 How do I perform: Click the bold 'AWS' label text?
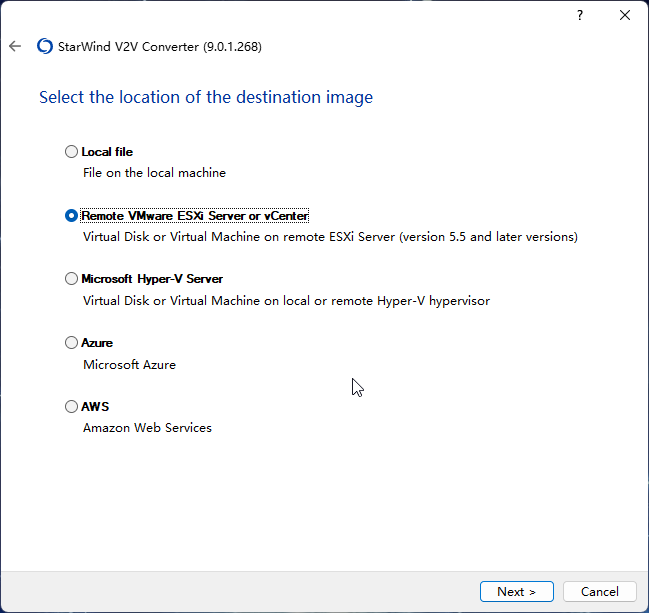[x=95, y=406]
